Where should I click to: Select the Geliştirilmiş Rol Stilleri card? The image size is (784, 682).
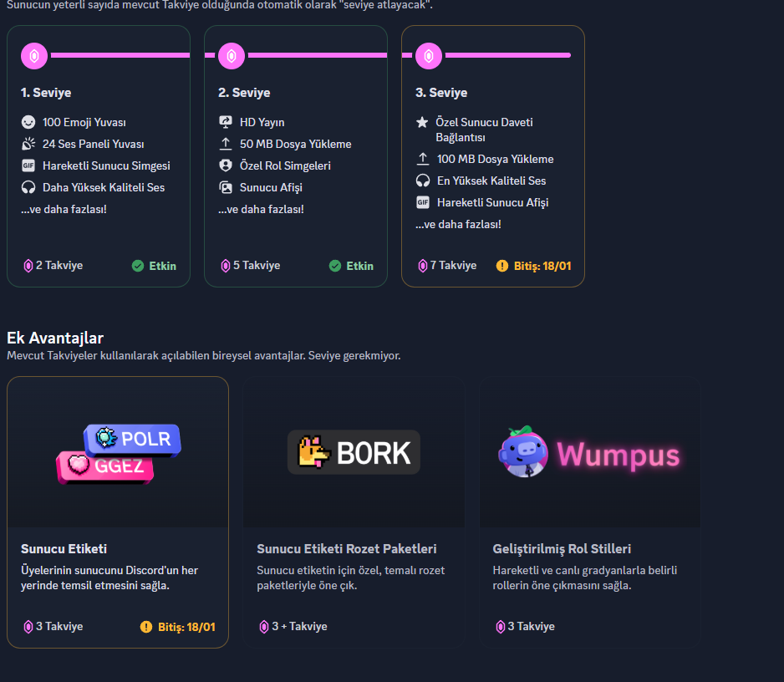(590, 512)
